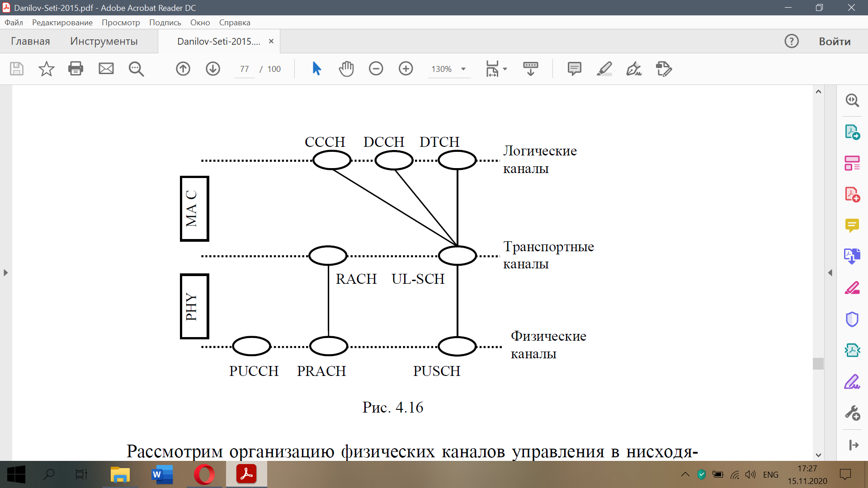Enable scrolling read mode keyboard icon
Screen dimensions: 868x488
[531, 69]
